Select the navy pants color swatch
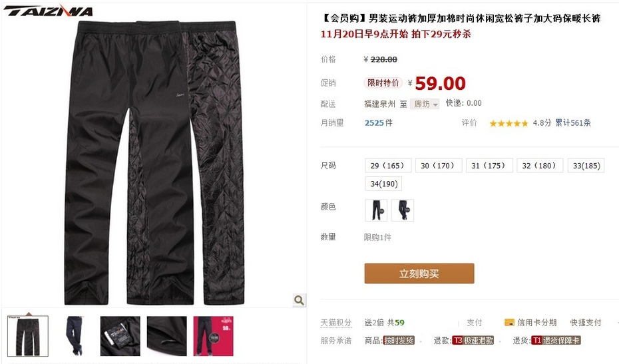This screenshot has height=364, width=619. click(402, 210)
